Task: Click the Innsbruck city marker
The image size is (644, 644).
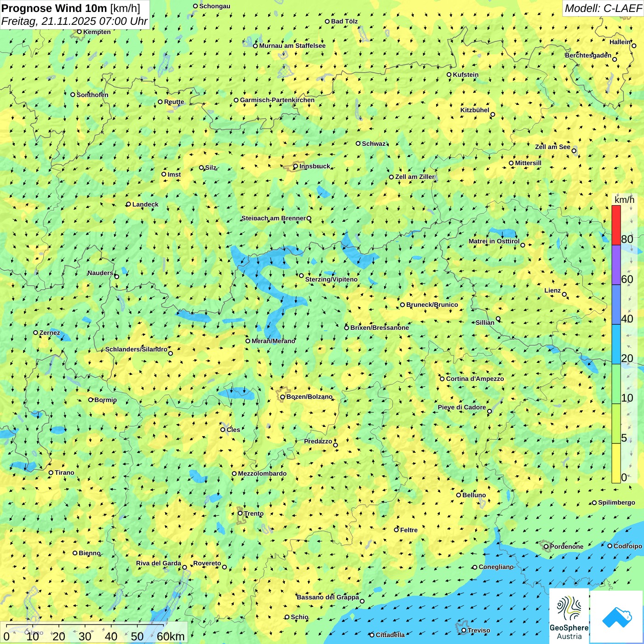Action: tap(296, 167)
